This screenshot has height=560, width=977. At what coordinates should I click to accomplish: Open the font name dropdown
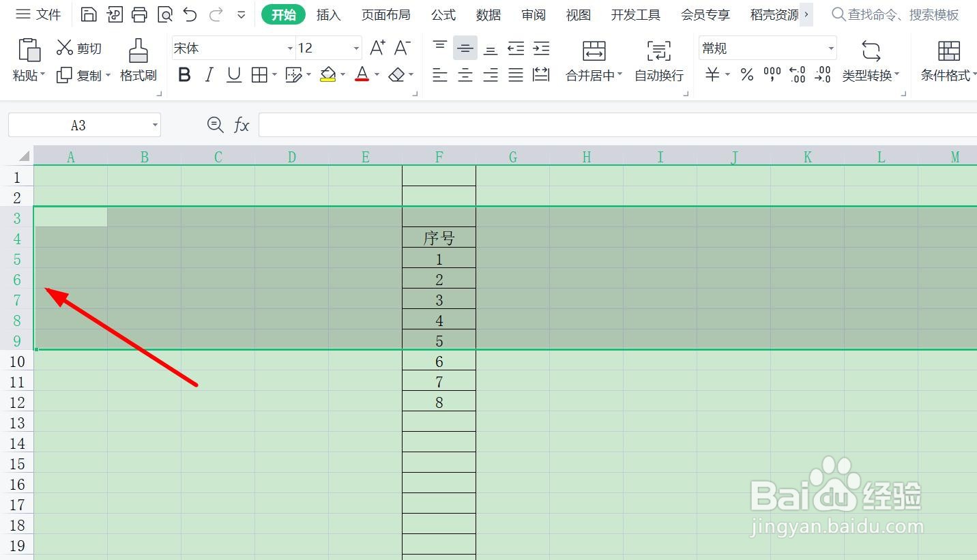point(290,48)
